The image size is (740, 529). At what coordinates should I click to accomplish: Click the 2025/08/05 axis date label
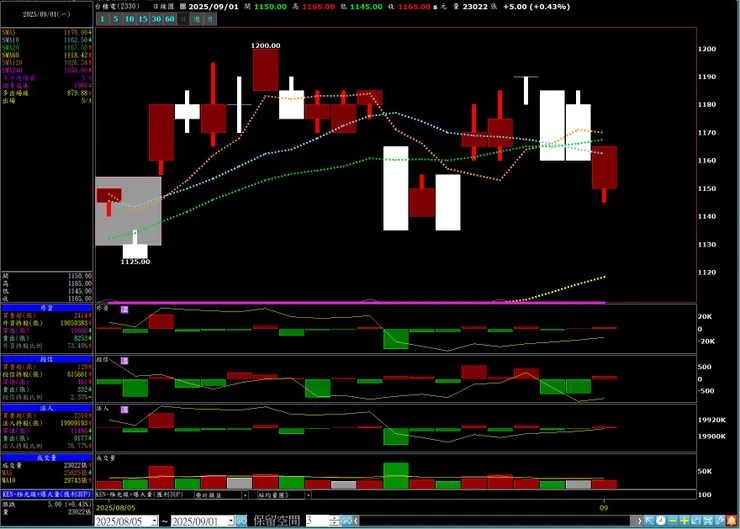[x=116, y=508]
